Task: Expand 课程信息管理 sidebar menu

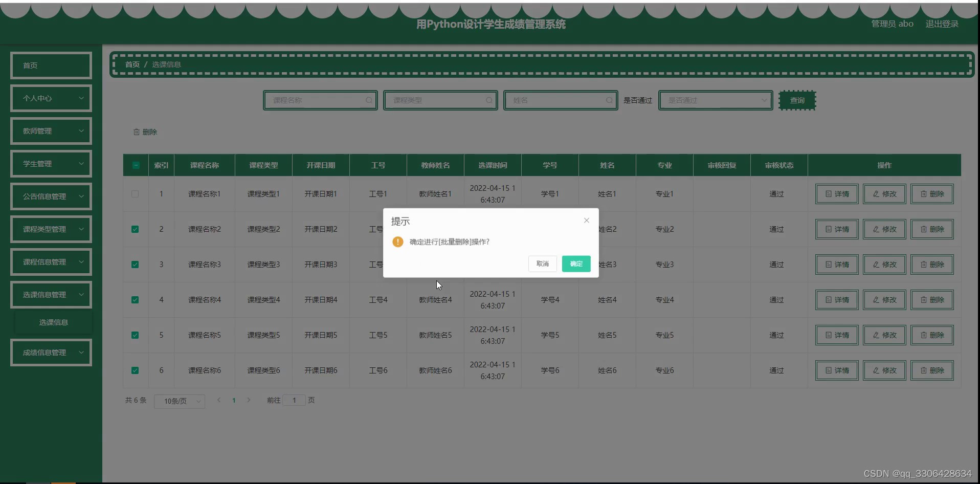Action: pos(51,262)
